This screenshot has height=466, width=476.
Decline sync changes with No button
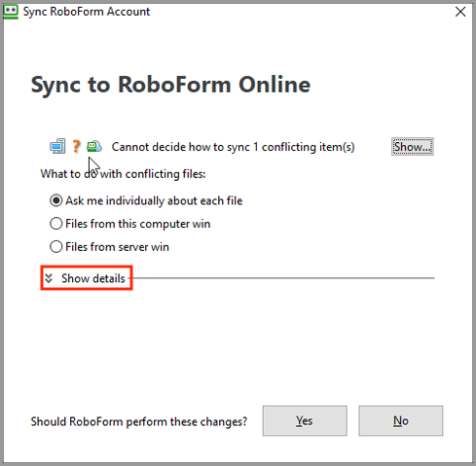(x=401, y=420)
